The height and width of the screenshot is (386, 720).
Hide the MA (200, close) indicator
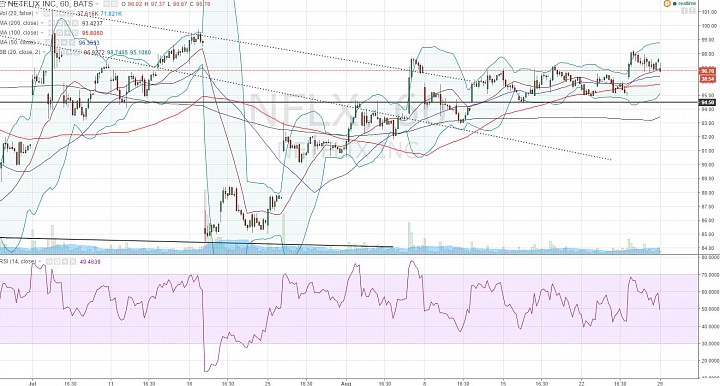pyautogui.click(x=51, y=23)
